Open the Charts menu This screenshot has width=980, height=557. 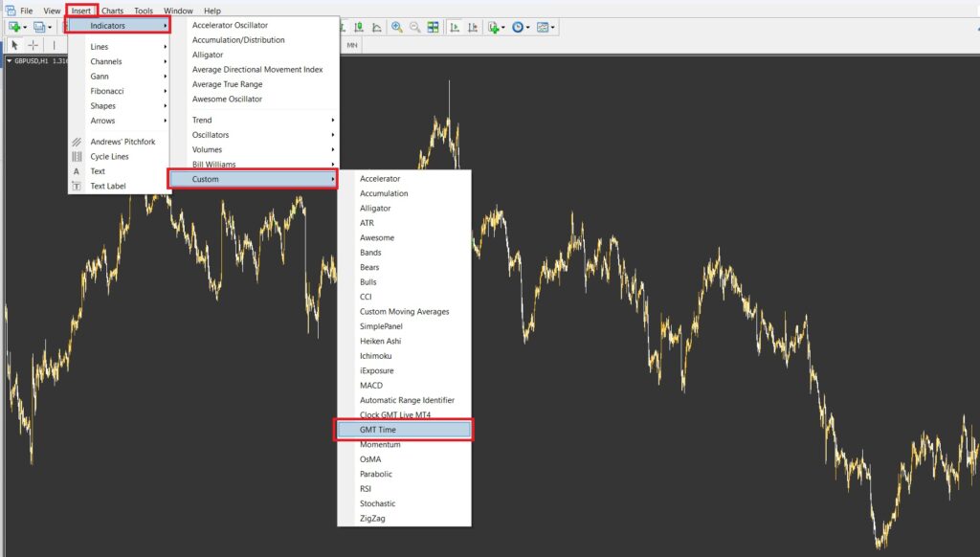coord(112,11)
